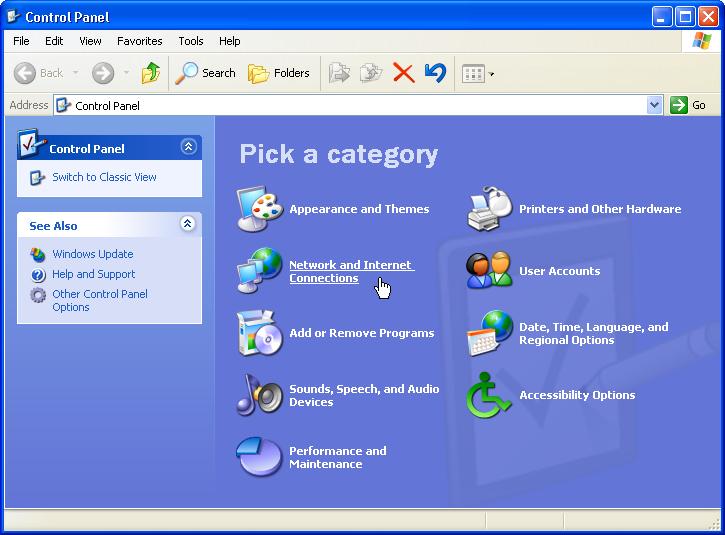The width and height of the screenshot is (725, 535).
Task: Open the Printers and Other Hardware printer icon
Action: pyautogui.click(x=490, y=209)
